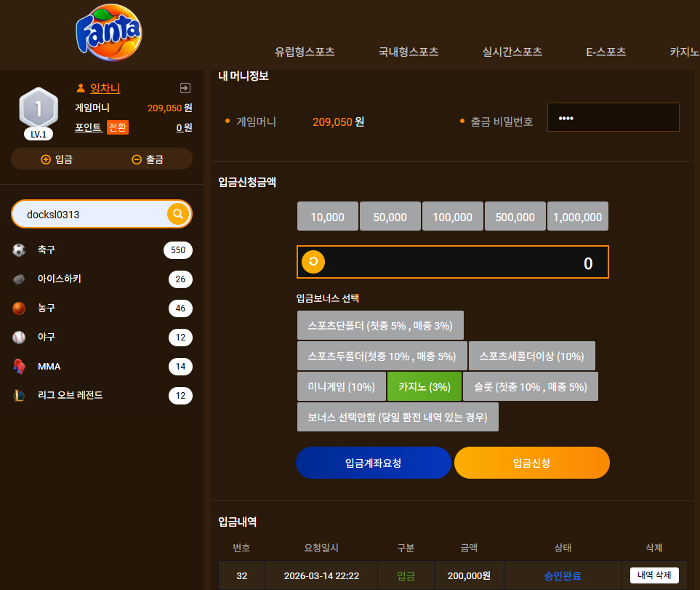Choose the 카지노 (3%) bonus option

[424, 387]
